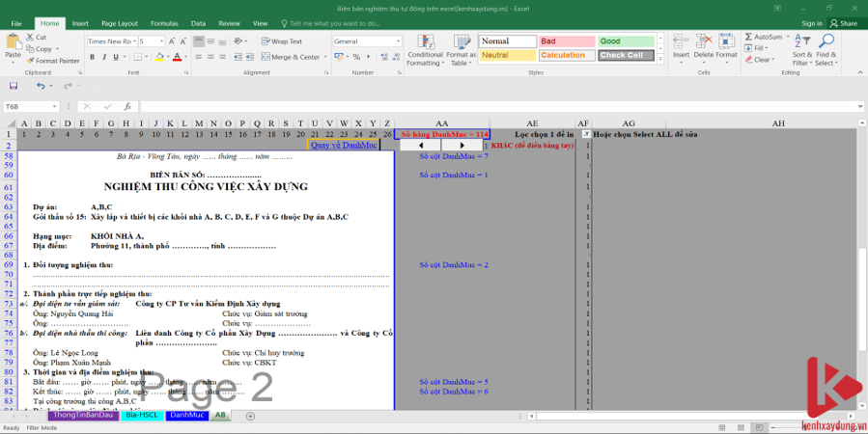Click the Quay về DanhMuc button
The height and width of the screenshot is (434, 868).
point(343,145)
